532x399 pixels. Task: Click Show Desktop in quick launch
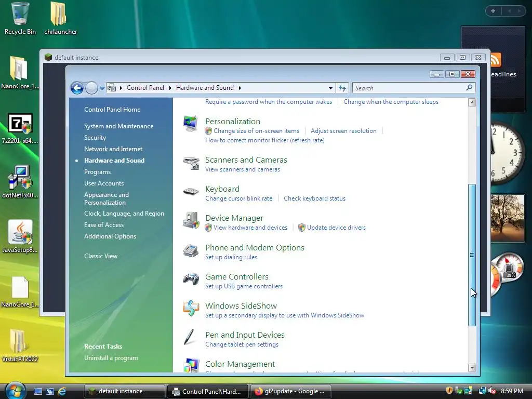pos(38,392)
